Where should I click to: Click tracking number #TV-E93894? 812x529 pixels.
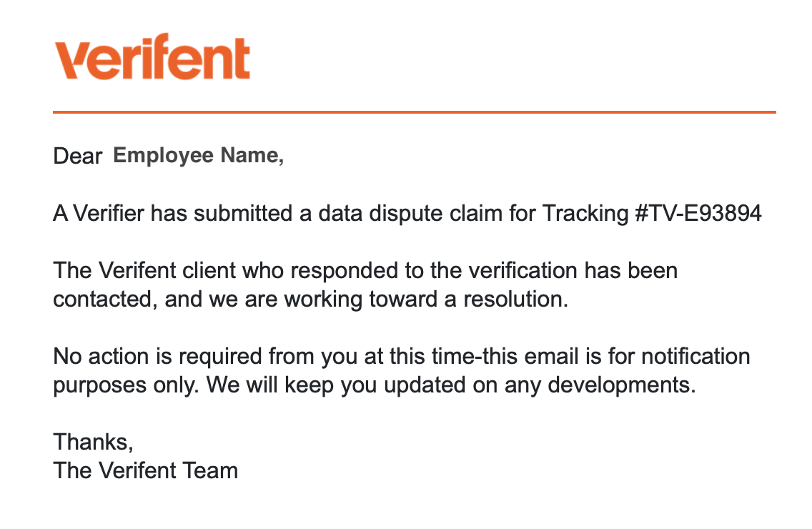point(698,214)
